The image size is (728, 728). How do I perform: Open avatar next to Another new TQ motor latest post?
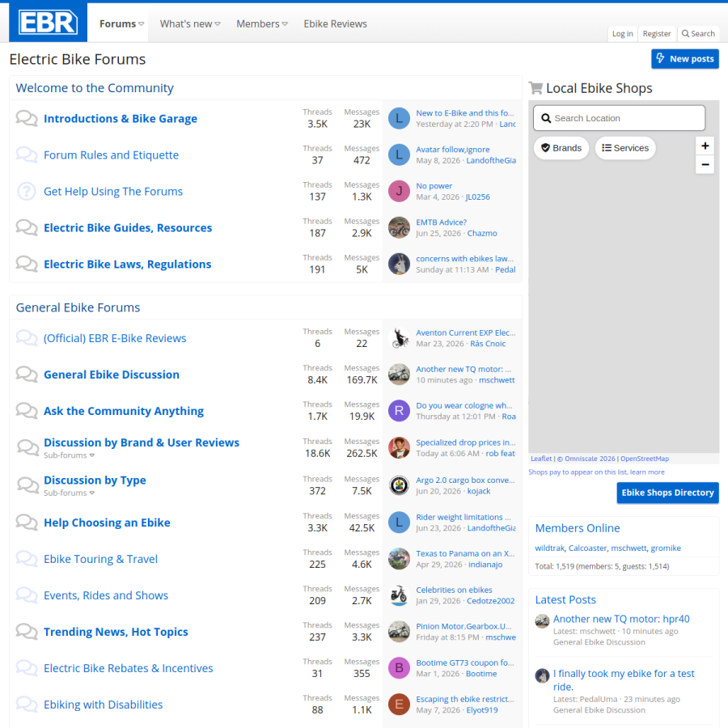pyautogui.click(x=542, y=620)
